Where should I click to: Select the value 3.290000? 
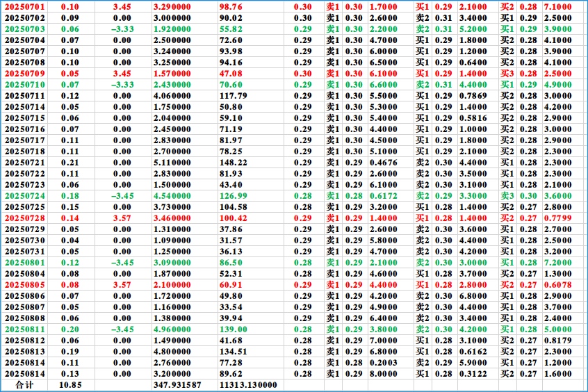172,7
